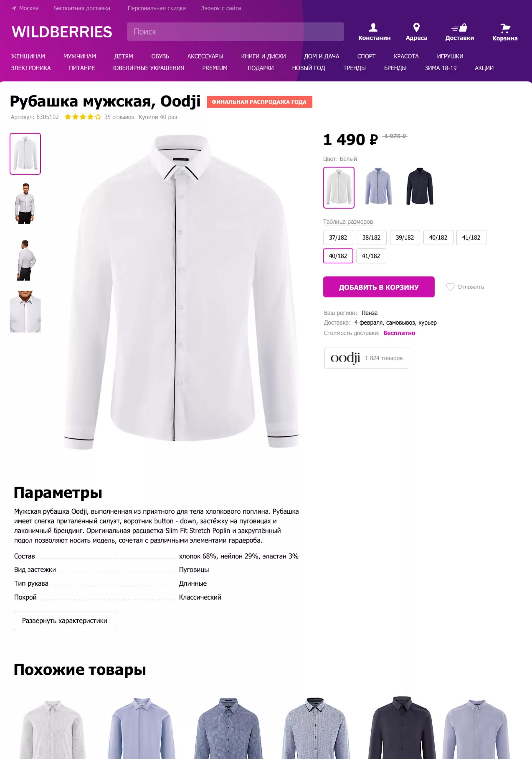Screen dimensions: 532x759
Task: Click the heart icon to Отложить
Action: [450, 287]
